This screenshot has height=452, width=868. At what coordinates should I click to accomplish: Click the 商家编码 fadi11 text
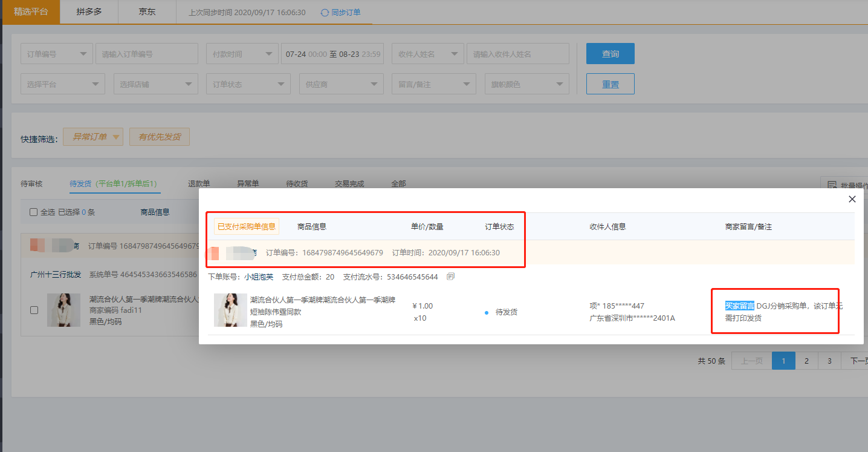(115, 310)
